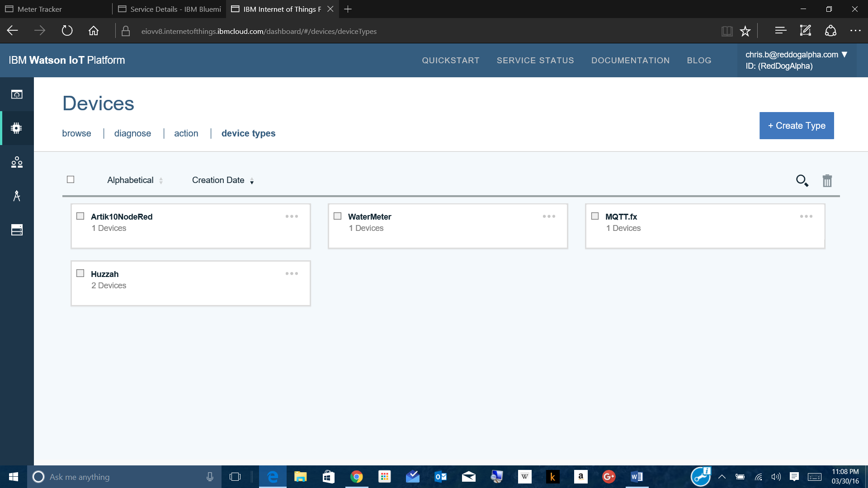Check the Artik10NodeRed checkbox
868x488 pixels.
(x=80, y=216)
